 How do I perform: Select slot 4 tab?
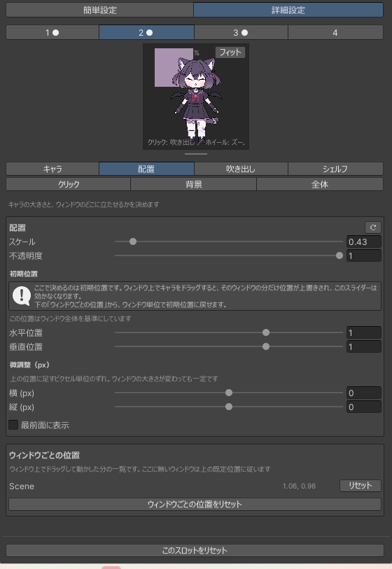tap(335, 33)
